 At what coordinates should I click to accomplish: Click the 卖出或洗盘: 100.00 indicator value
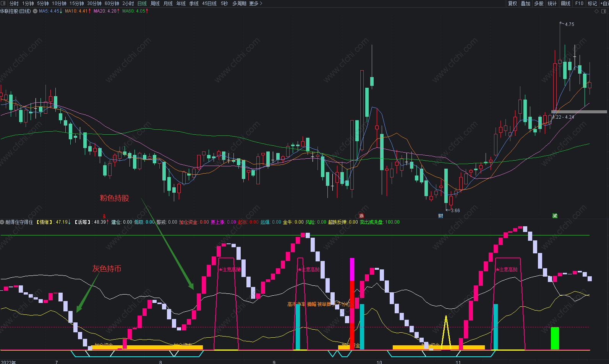[x=380, y=222]
